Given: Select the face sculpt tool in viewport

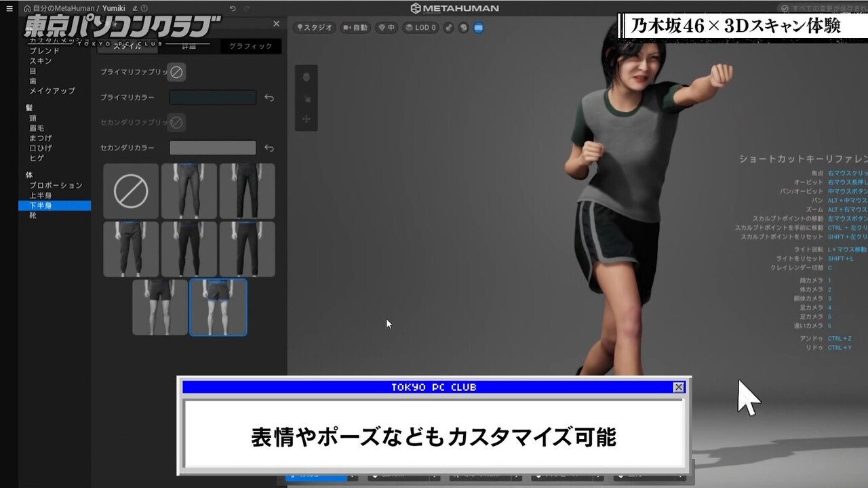Looking at the screenshot, I should [x=307, y=77].
